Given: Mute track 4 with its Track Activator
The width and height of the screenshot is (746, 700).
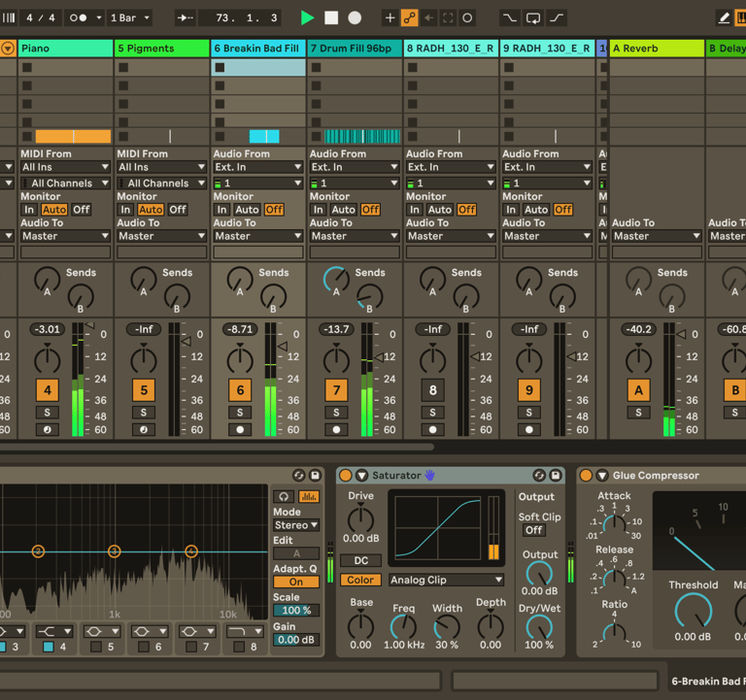Looking at the screenshot, I should (x=47, y=390).
